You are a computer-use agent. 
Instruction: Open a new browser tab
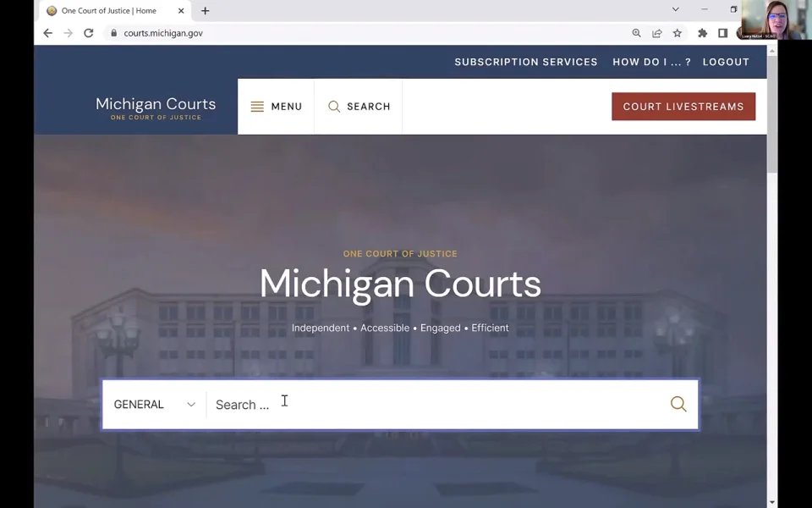(x=205, y=10)
